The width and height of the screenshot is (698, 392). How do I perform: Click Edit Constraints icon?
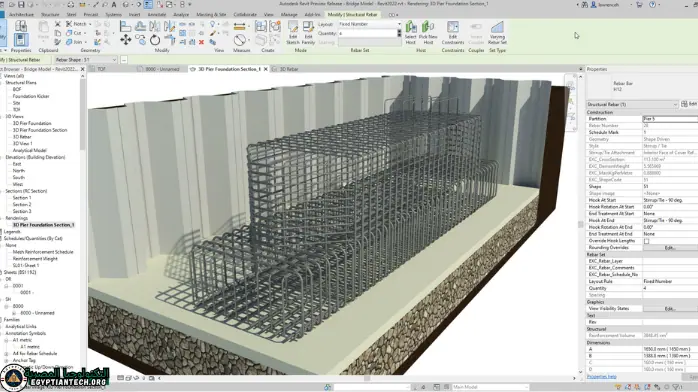453,32
